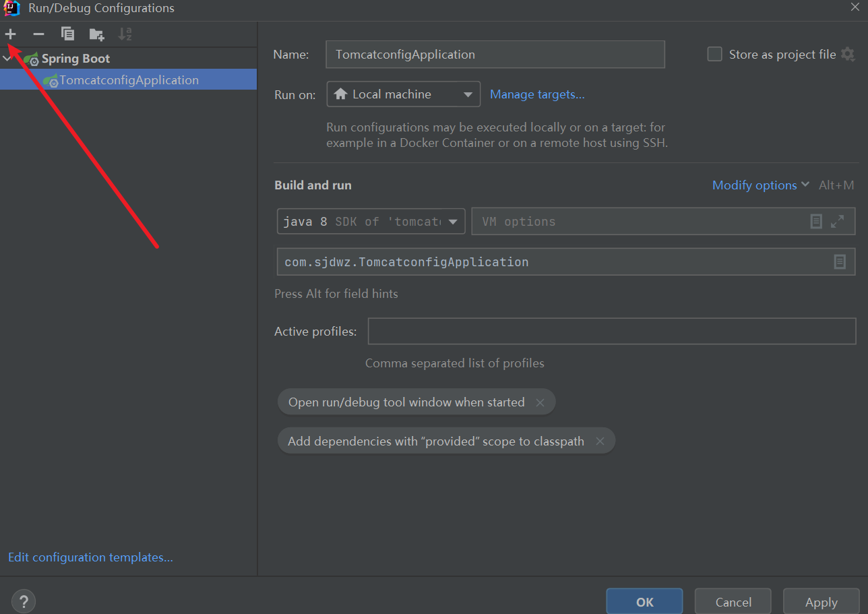
Task: Select TomcatconfigApplication in the configurations tree
Action: tap(128, 80)
